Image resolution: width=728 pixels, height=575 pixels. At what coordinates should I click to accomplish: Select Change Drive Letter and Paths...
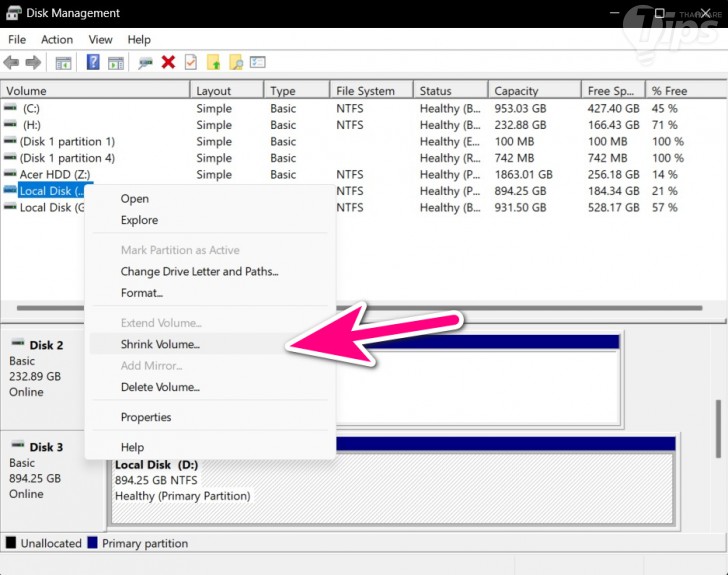coord(210,271)
